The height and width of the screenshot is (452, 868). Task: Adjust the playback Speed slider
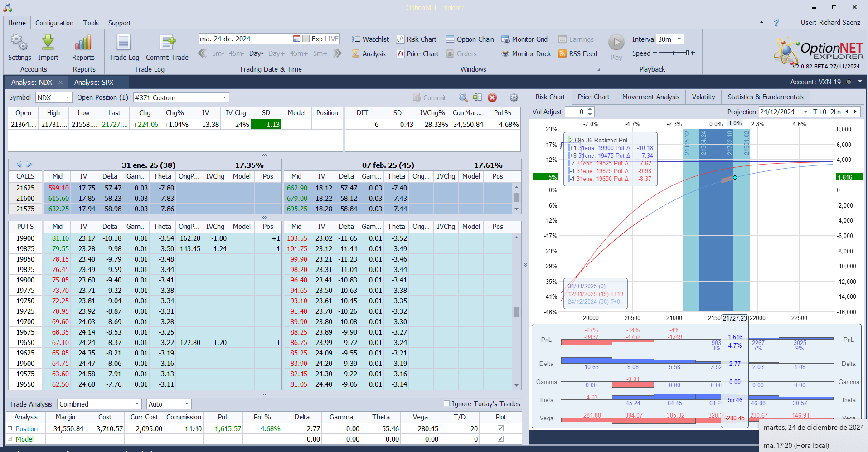[x=674, y=53]
